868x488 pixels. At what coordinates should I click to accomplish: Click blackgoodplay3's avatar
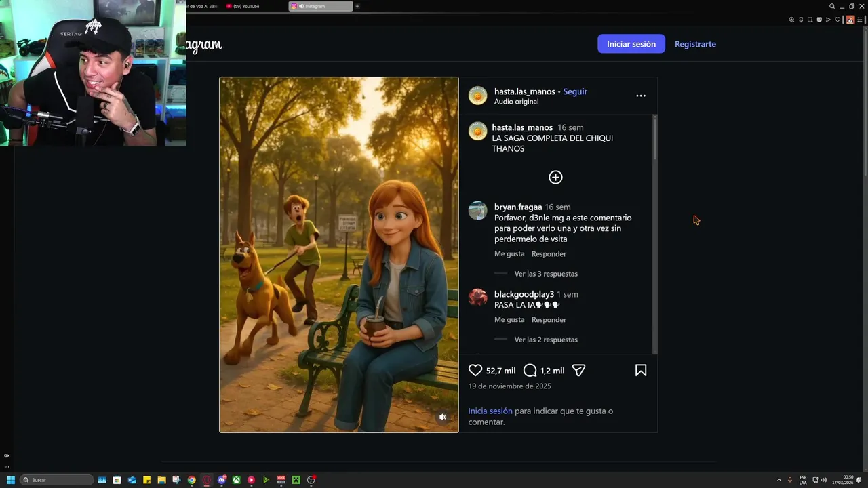pos(478,298)
